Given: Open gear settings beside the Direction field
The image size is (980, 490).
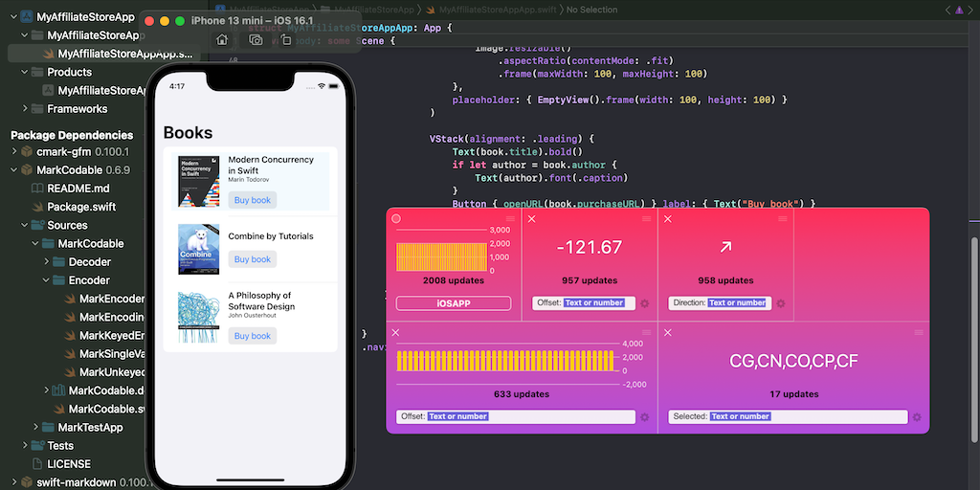Looking at the screenshot, I should coord(780,303).
